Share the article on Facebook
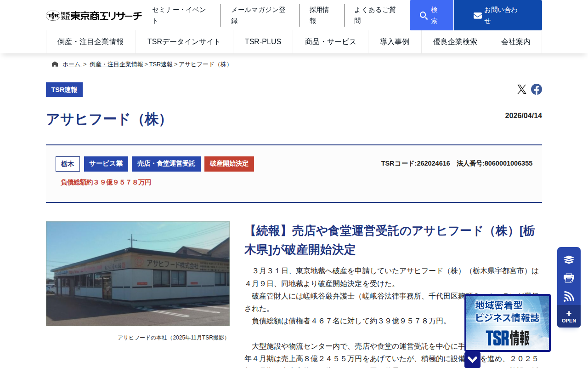The width and height of the screenshot is (588, 368). click(537, 89)
